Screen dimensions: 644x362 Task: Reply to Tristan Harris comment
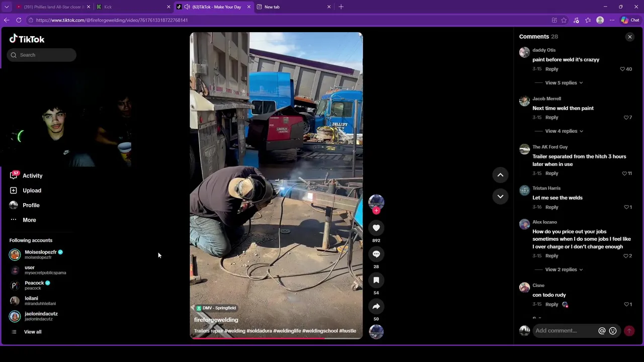coord(551,207)
